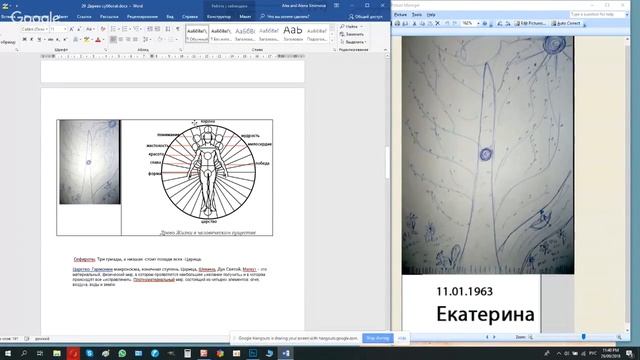Open the numbered list button

[125, 29]
